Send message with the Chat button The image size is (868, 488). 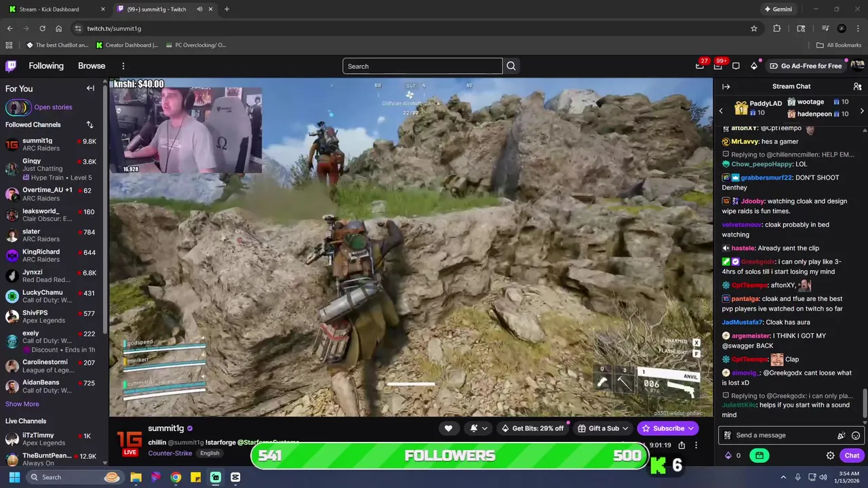coord(852,455)
